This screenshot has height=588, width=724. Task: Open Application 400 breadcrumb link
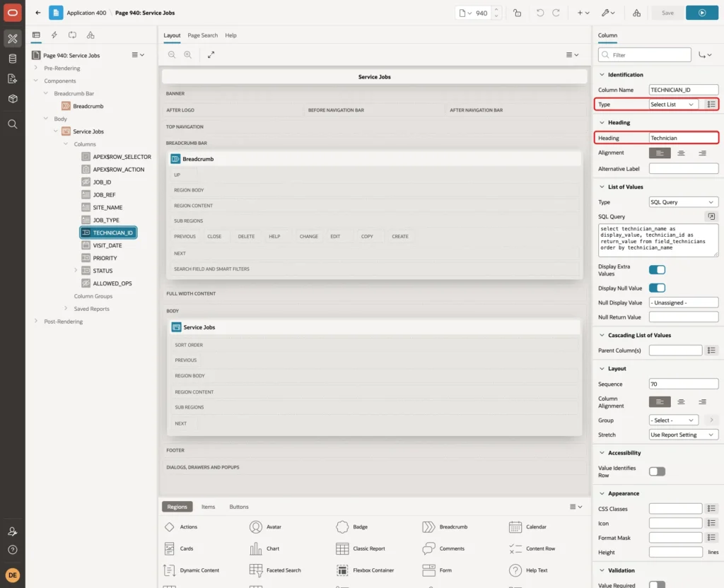pyautogui.click(x=86, y=13)
